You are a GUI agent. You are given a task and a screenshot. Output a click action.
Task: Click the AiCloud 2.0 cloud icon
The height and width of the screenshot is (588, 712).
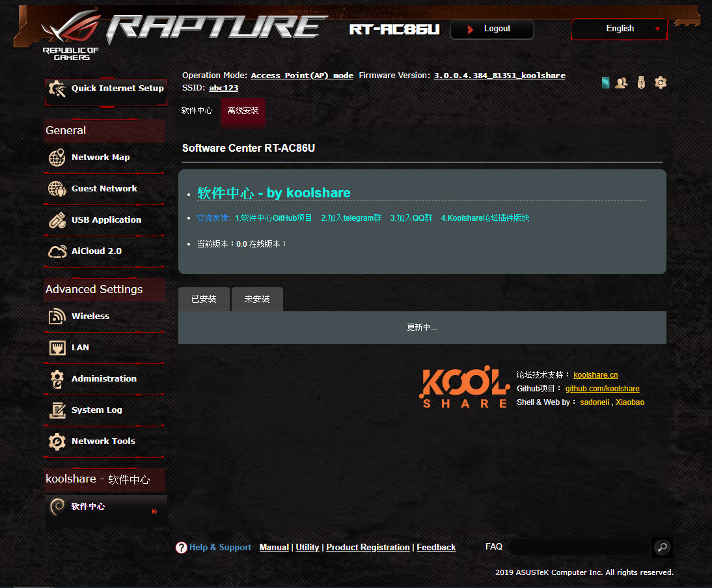57,251
